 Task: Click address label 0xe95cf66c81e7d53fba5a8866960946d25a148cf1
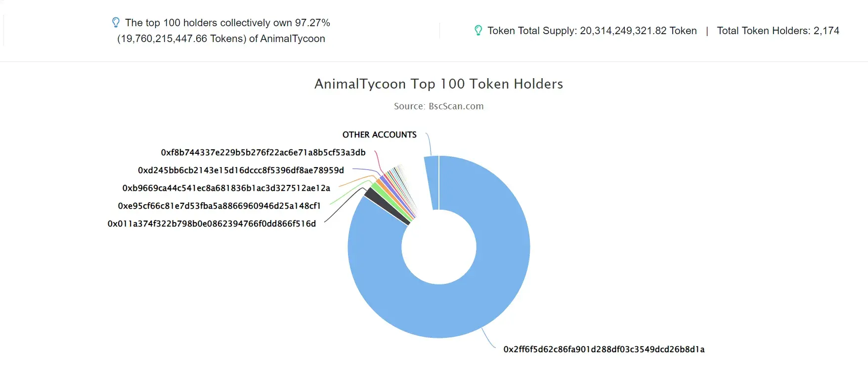pos(219,206)
